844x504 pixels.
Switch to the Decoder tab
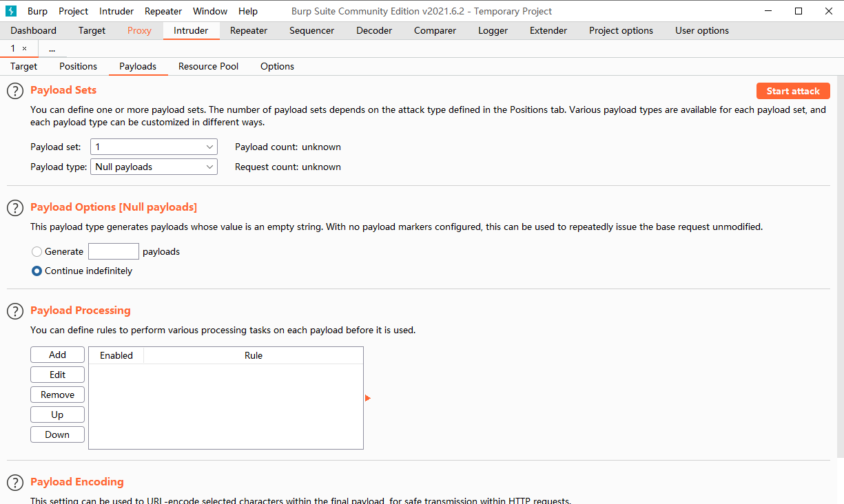click(374, 30)
